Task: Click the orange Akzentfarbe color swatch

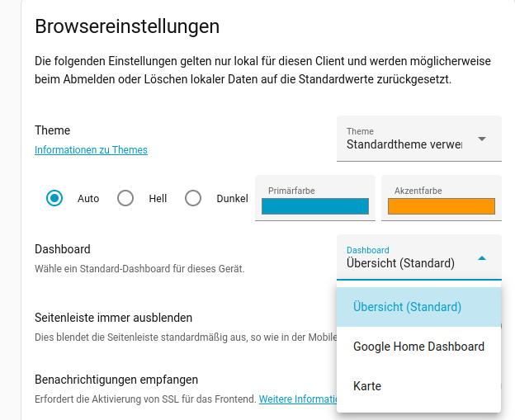Action: pos(441,207)
